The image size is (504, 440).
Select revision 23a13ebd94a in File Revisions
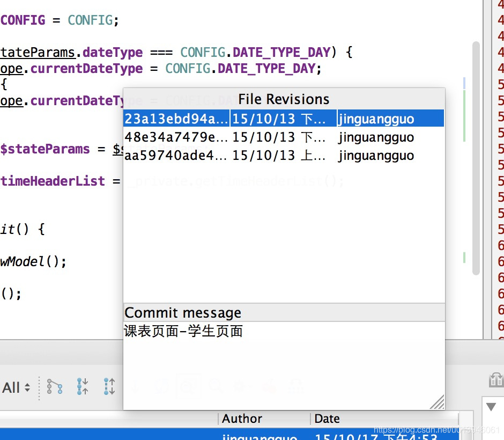pos(284,119)
